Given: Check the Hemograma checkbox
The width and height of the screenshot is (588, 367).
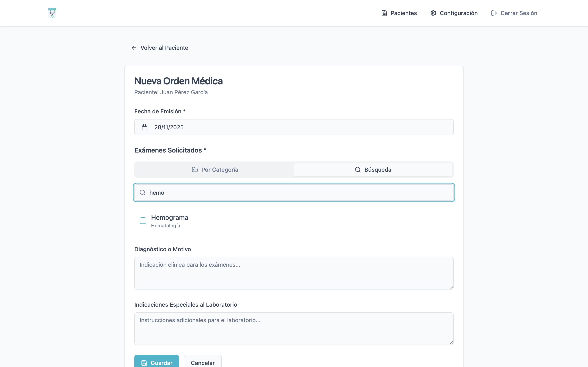Looking at the screenshot, I should point(143,220).
